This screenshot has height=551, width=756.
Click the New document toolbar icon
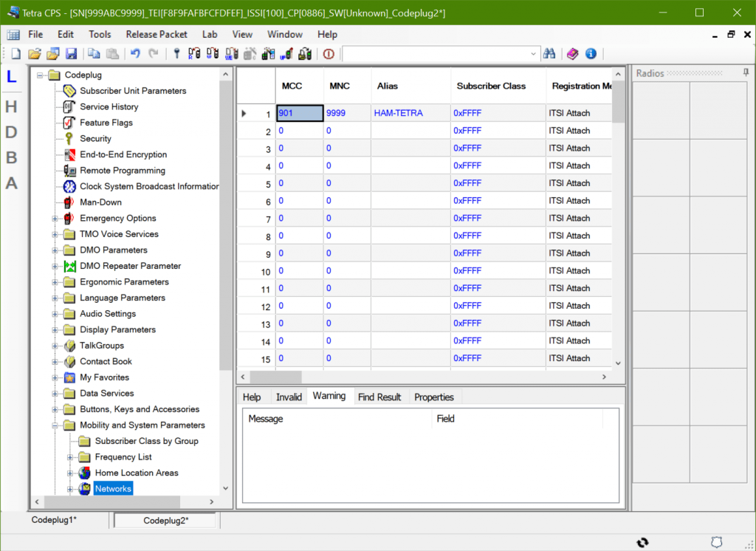click(16, 54)
